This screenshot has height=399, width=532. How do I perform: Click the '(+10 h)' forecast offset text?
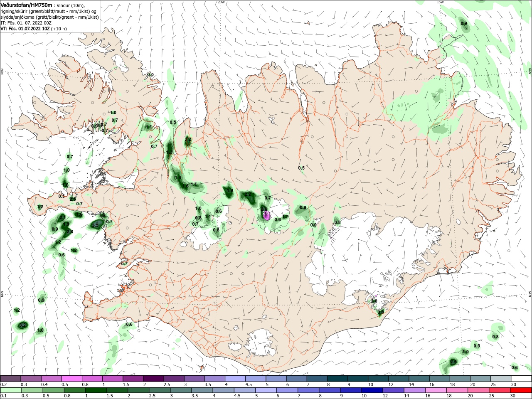coord(59,29)
